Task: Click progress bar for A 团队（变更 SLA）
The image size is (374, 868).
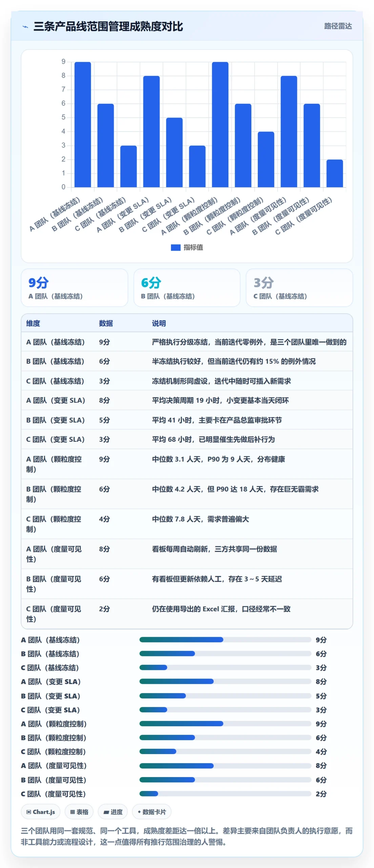Action: (x=225, y=681)
